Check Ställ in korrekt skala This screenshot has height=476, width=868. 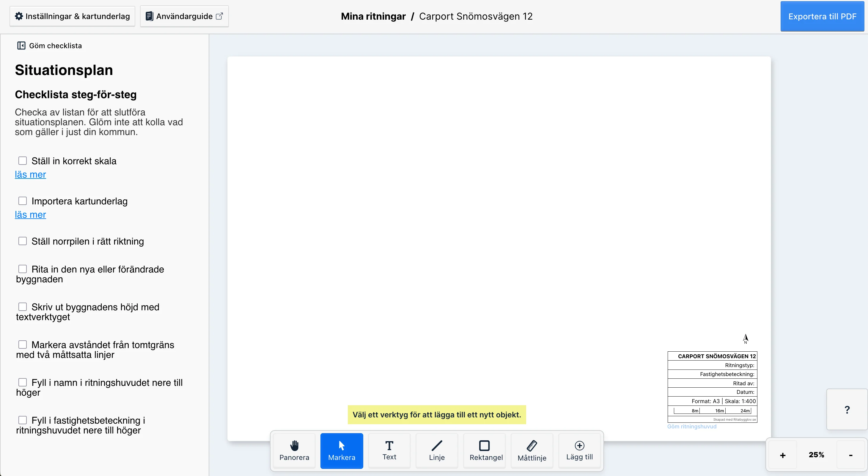click(23, 161)
